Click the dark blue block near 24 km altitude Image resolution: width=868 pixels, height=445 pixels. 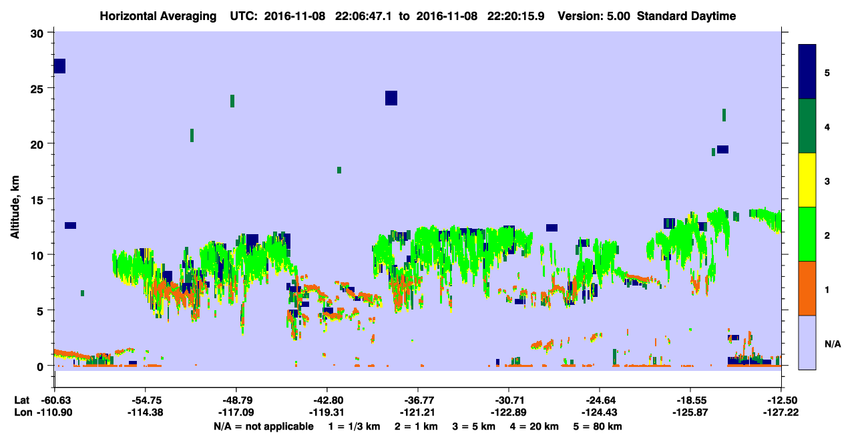pyautogui.click(x=391, y=98)
